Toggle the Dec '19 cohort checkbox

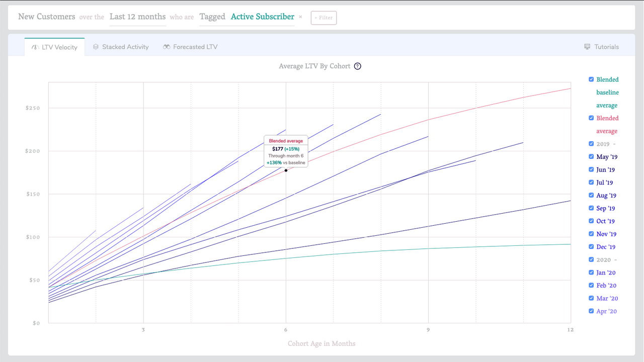[591, 246]
